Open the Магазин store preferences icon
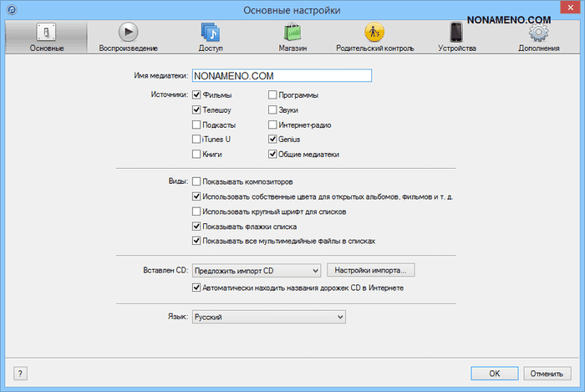 click(x=292, y=33)
